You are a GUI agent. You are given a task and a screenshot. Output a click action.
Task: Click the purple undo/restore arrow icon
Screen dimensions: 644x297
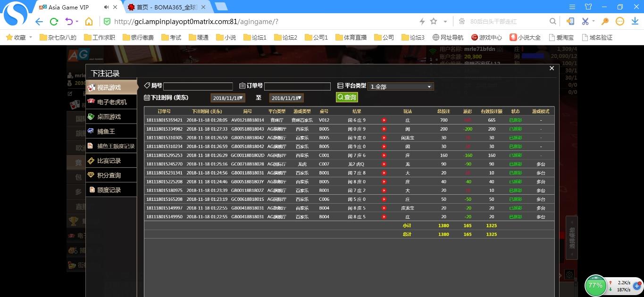point(69,22)
